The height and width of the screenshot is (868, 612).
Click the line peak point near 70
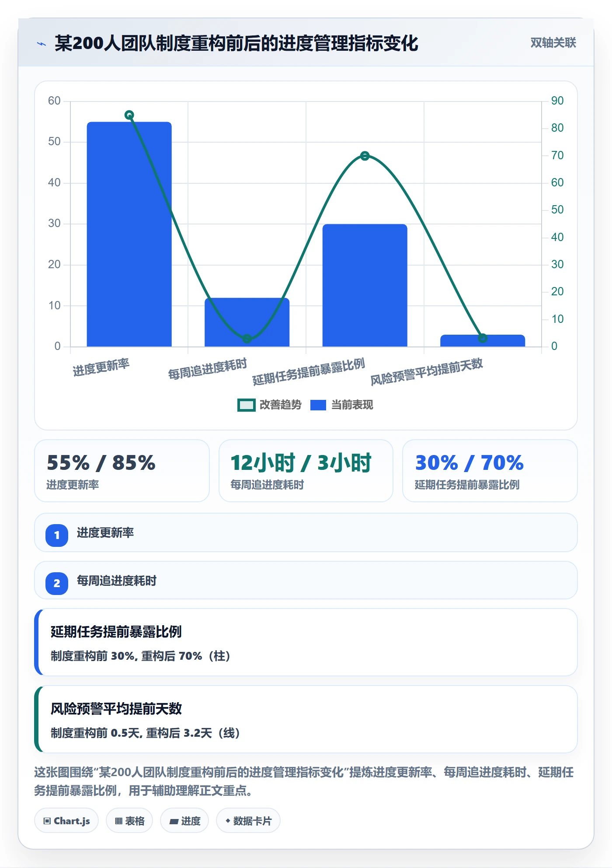coord(365,156)
